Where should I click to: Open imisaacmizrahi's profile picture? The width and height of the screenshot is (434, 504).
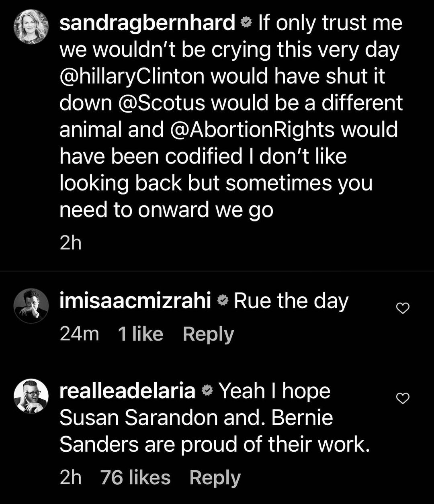pyautogui.click(x=31, y=306)
